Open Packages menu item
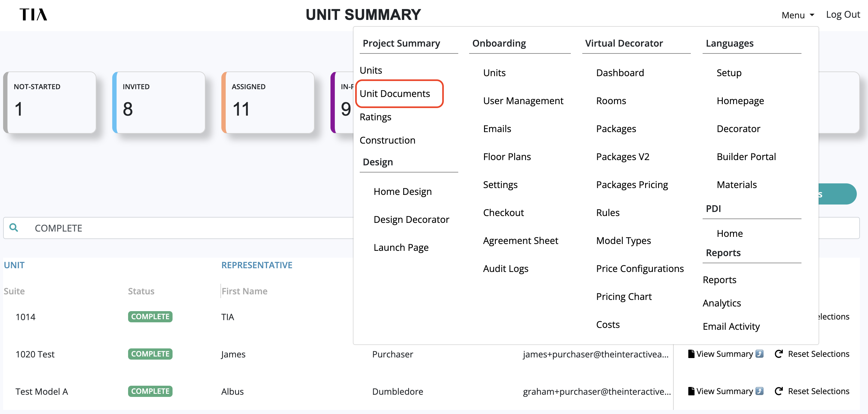 pos(616,129)
